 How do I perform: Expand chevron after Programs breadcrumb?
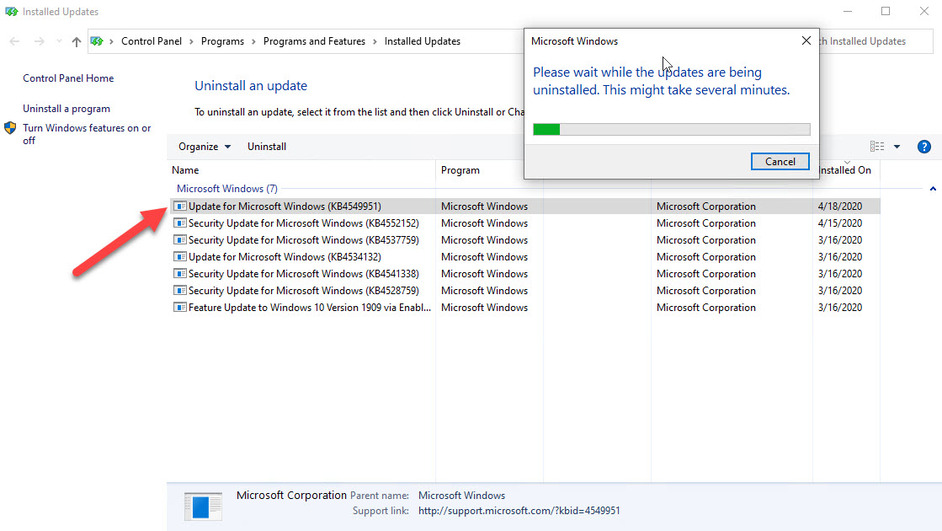254,41
